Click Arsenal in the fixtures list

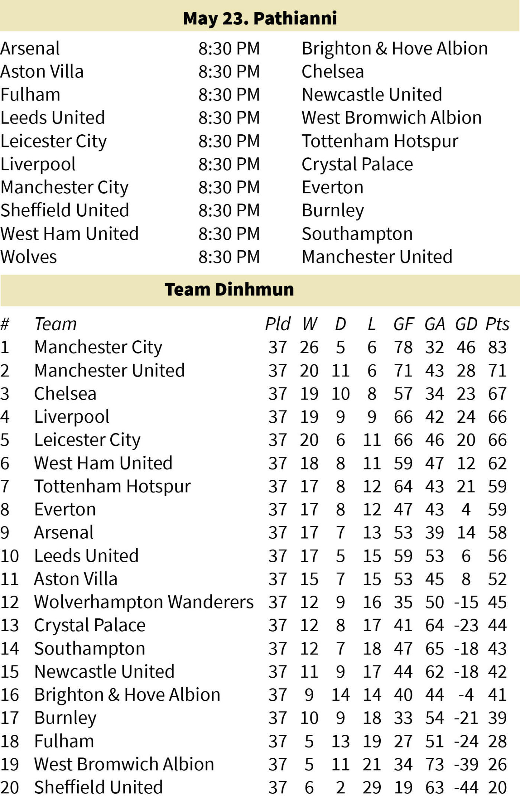[x=30, y=49]
